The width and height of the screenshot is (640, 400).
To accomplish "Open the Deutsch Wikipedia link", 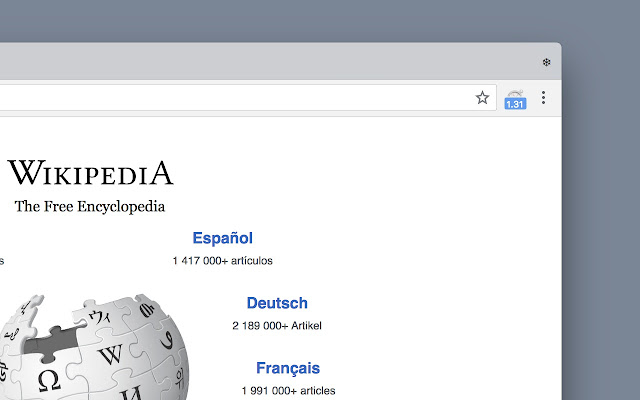I will pyautogui.click(x=277, y=303).
